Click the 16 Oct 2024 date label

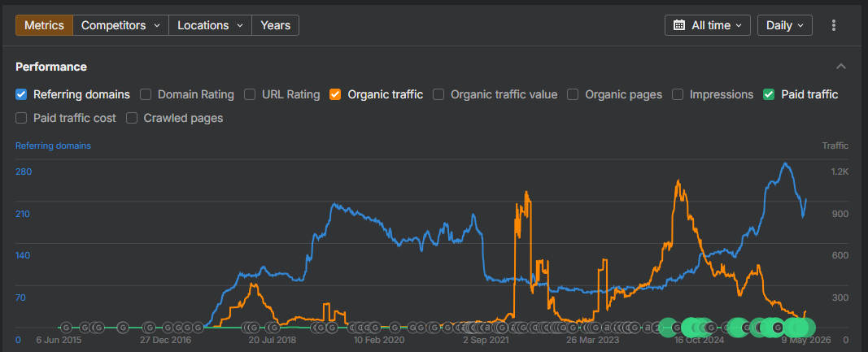pyautogui.click(x=700, y=340)
